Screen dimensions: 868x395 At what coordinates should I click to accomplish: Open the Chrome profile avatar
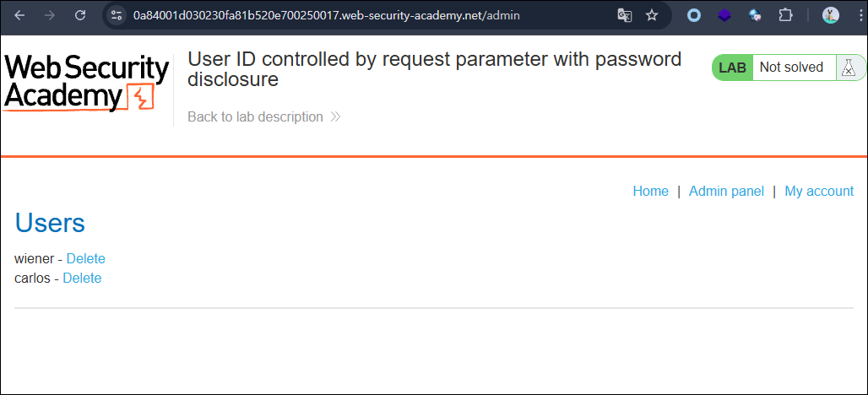click(x=830, y=15)
